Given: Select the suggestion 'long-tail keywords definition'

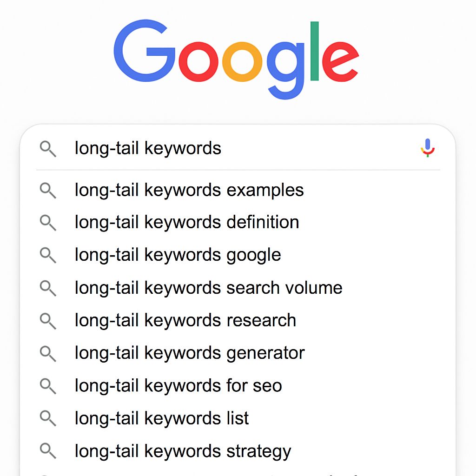Looking at the screenshot, I should coord(186,223).
